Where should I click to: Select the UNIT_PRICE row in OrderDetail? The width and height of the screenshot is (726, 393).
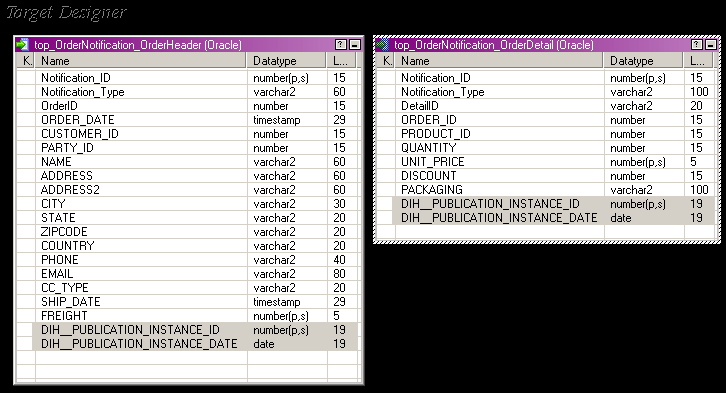tap(545, 162)
